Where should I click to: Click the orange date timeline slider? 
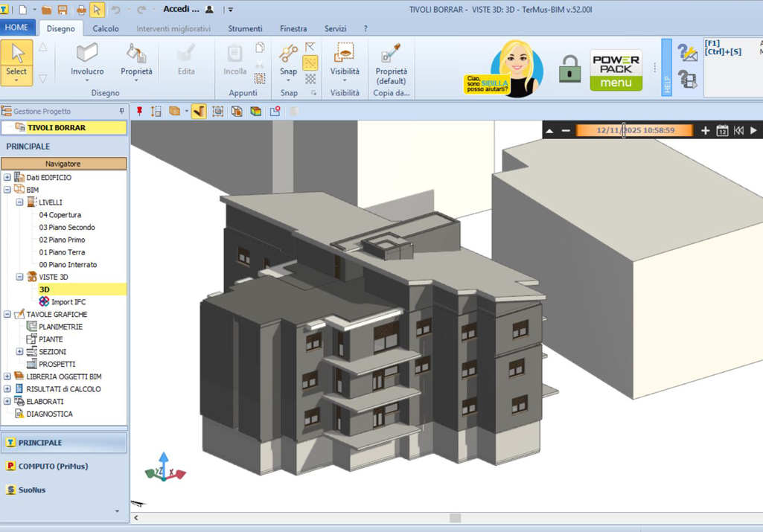[634, 130]
